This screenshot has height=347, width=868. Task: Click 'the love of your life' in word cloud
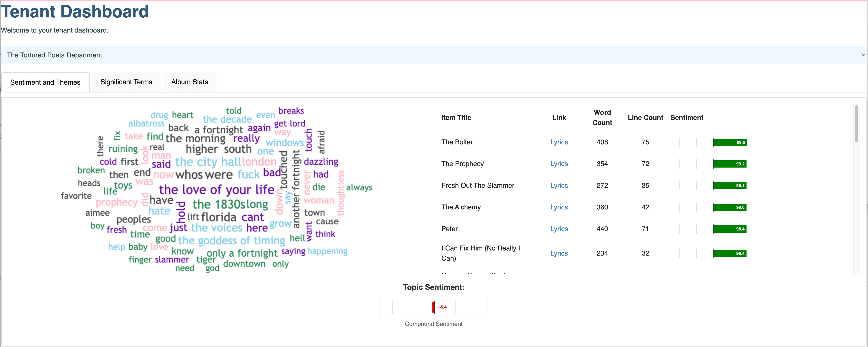[217, 190]
